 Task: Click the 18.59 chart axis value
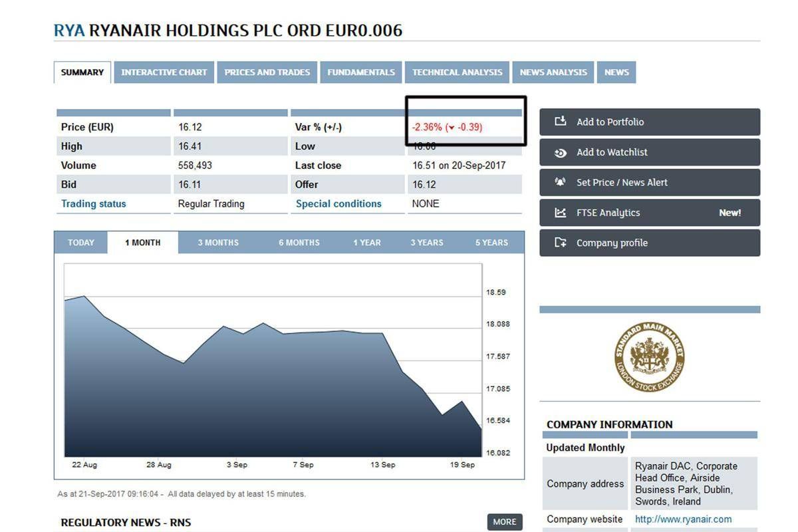[x=496, y=292]
